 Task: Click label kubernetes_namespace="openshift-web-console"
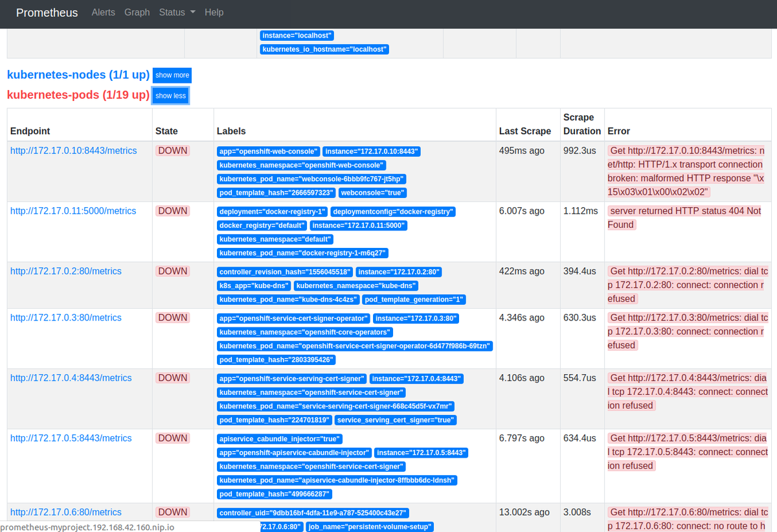pos(301,166)
